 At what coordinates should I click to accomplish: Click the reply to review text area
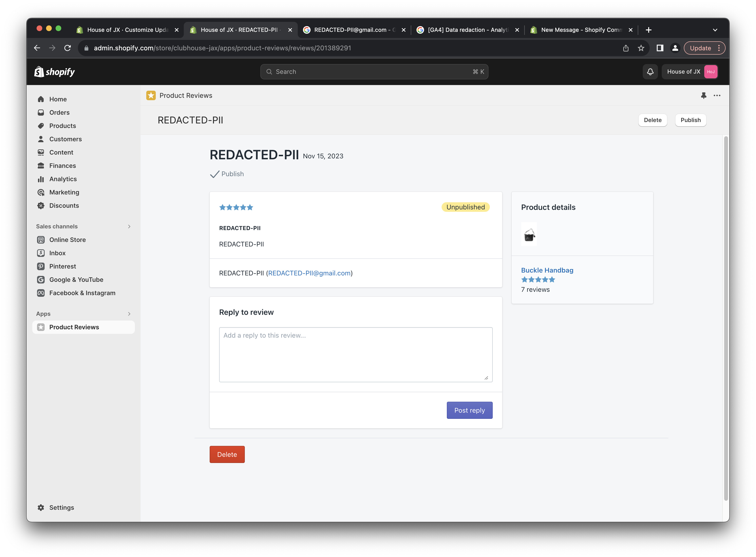pyautogui.click(x=355, y=354)
